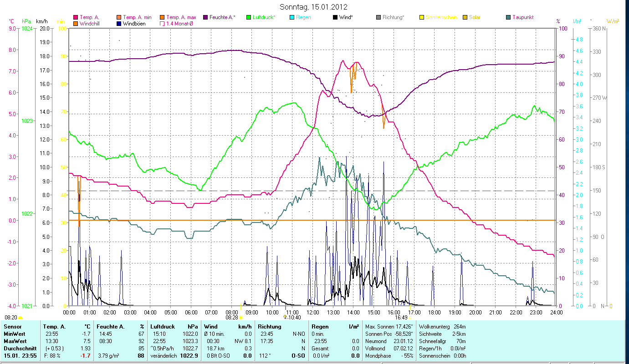
Task: Click the gray Richtung* legend square
Action: (378, 17)
